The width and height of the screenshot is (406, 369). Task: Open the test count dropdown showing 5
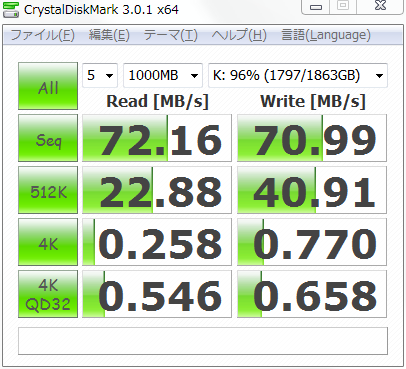click(x=100, y=75)
